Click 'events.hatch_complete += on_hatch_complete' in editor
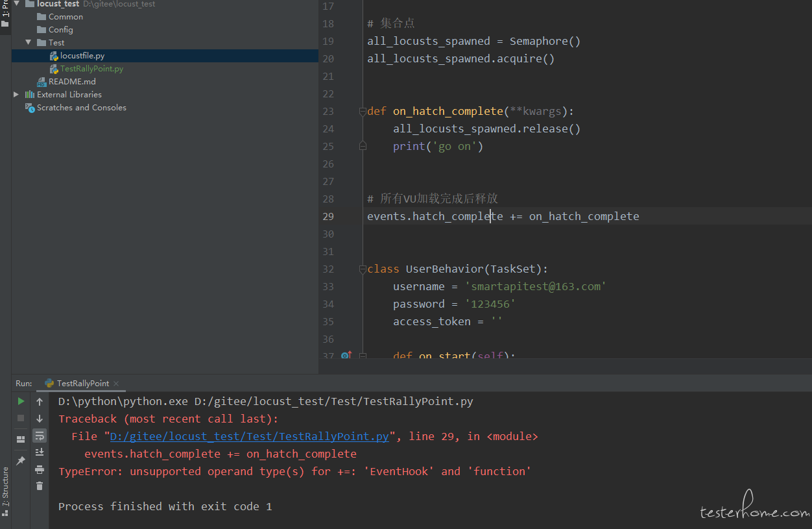812x529 pixels. click(x=503, y=217)
